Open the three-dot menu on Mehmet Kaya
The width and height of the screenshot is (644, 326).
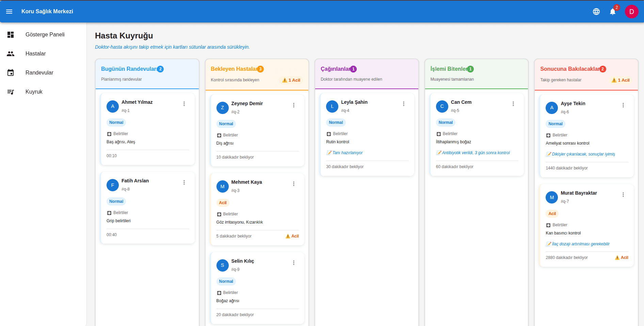click(294, 184)
